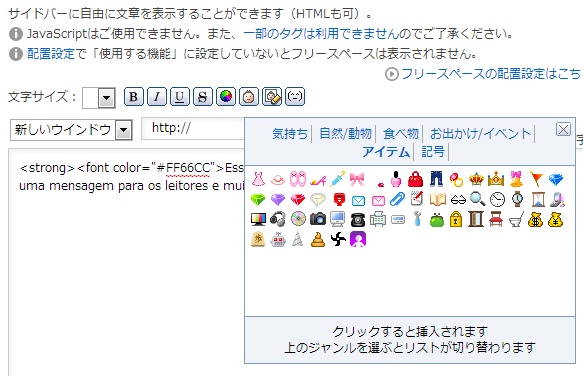Image resolution: width=583 pixels, height=376 pixels.
Task: Switch to the 食べ物 emoji tab
Action: point(400,134)
